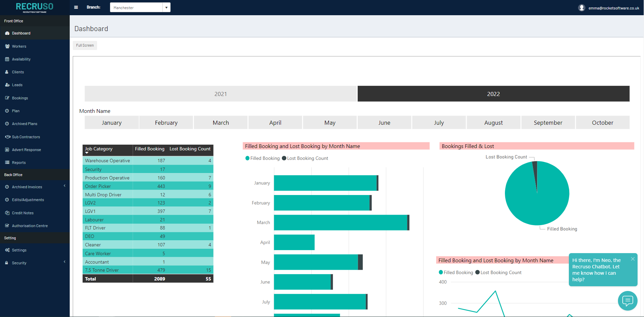
Task: Expand the Security submenu chevron
Action: click(x=65, y=262)
